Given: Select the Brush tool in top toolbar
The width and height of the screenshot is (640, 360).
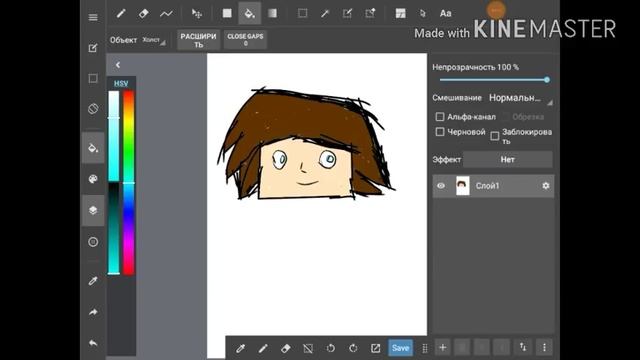Looking at the screenshot, I should (x=121, y=13).
